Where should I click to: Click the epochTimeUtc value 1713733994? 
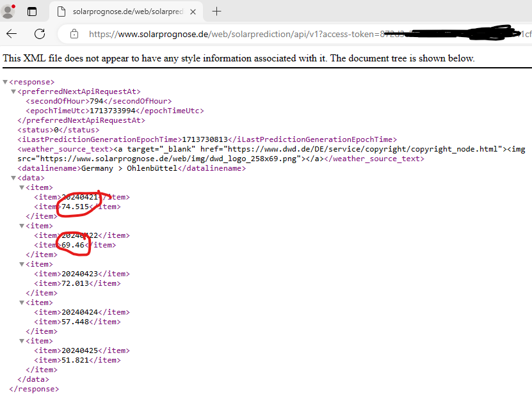click(112, 111)
